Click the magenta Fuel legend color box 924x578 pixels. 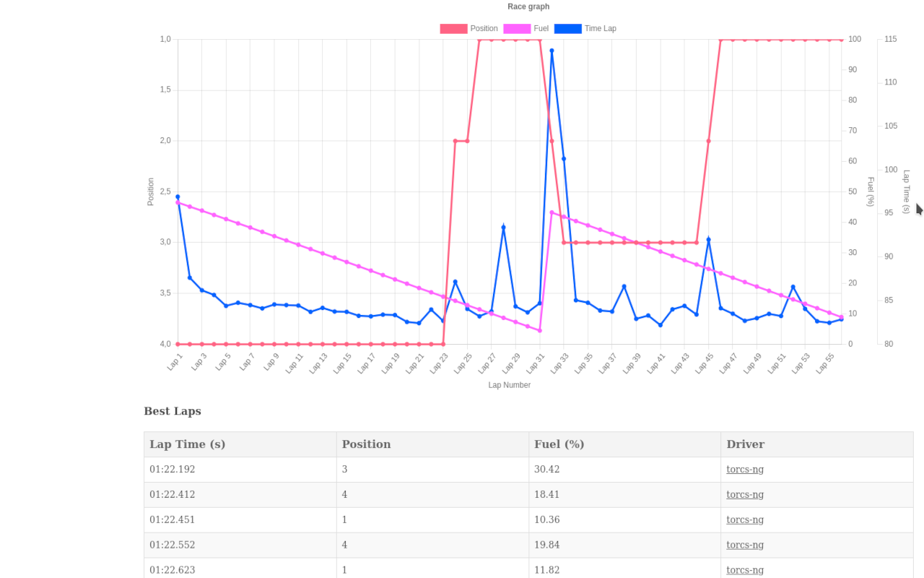[x=518, y=29]
